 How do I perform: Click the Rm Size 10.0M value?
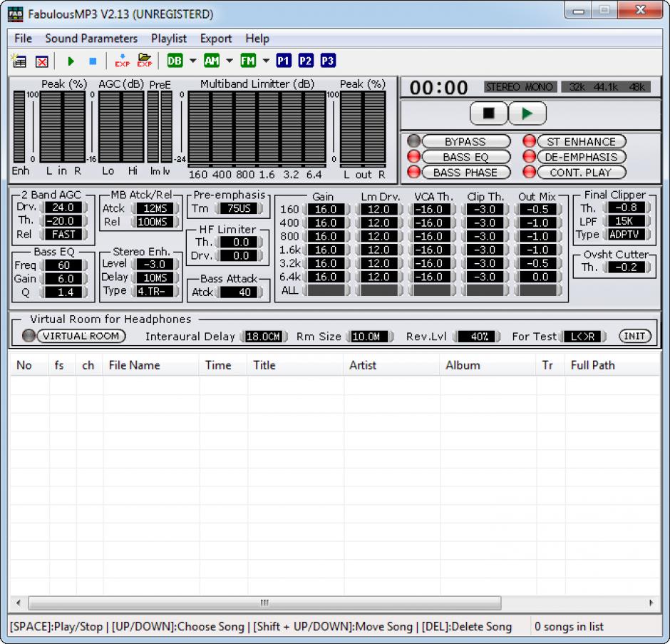click(x=370, y=337)
